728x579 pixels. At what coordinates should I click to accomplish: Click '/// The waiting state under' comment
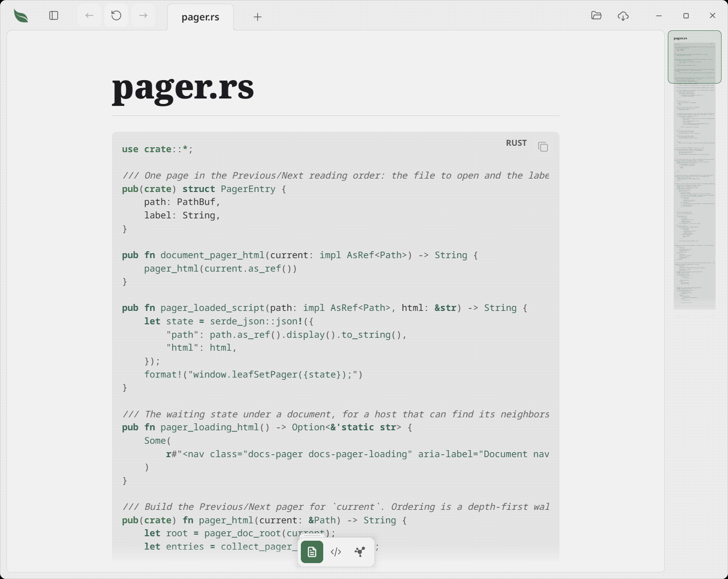pyautogui.click(x=336, y=414)
